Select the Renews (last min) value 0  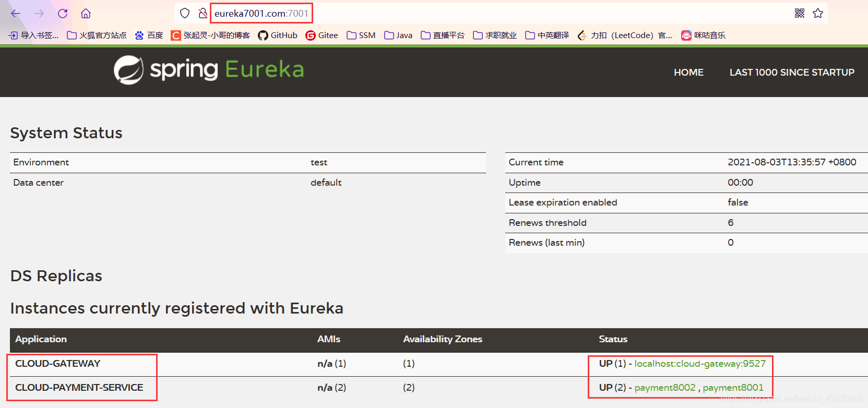(x=731, y=243)
